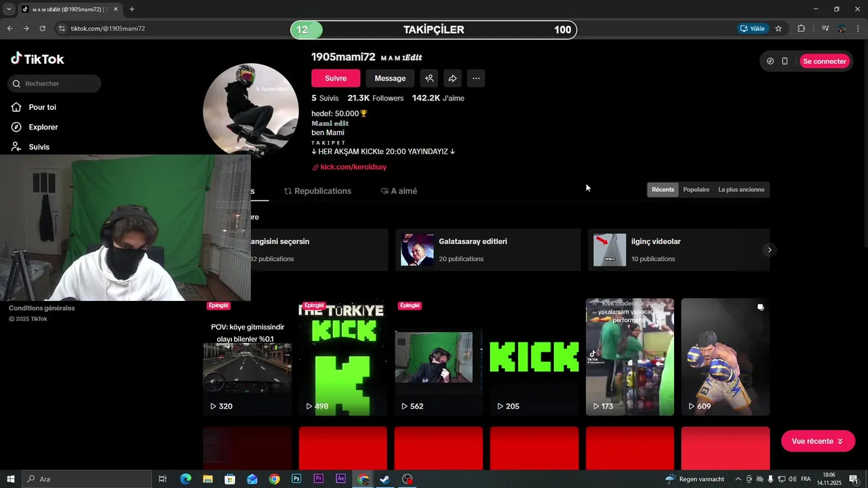
Task: Open the pinned video with 562 views
Action: (438, 357)
